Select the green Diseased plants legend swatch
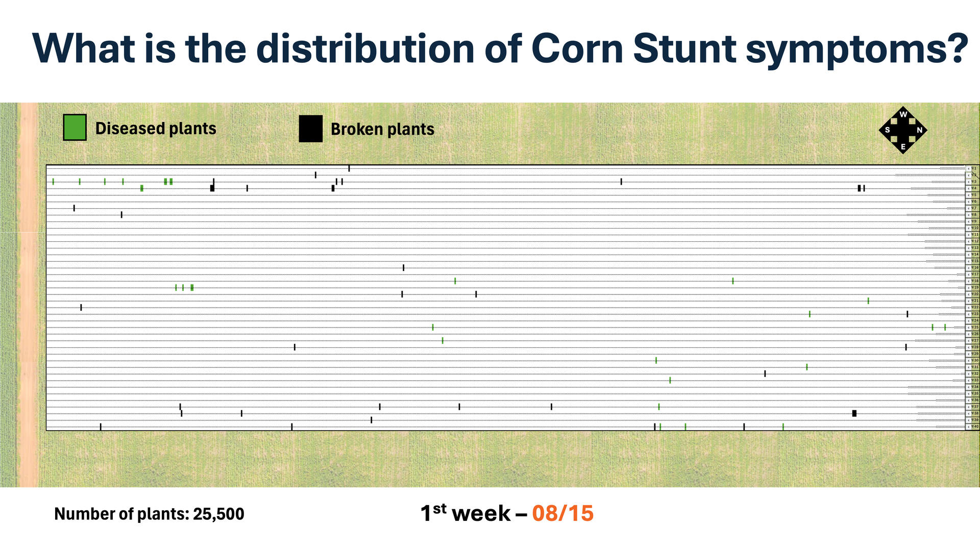The image size is (980, 551). pyautogui.click(x=75, y=128)
